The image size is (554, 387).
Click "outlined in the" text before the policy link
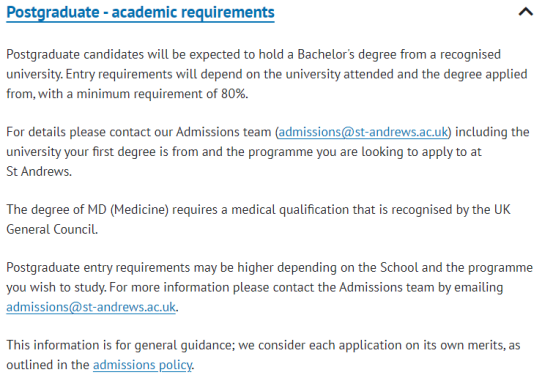[x=48, y=365]
